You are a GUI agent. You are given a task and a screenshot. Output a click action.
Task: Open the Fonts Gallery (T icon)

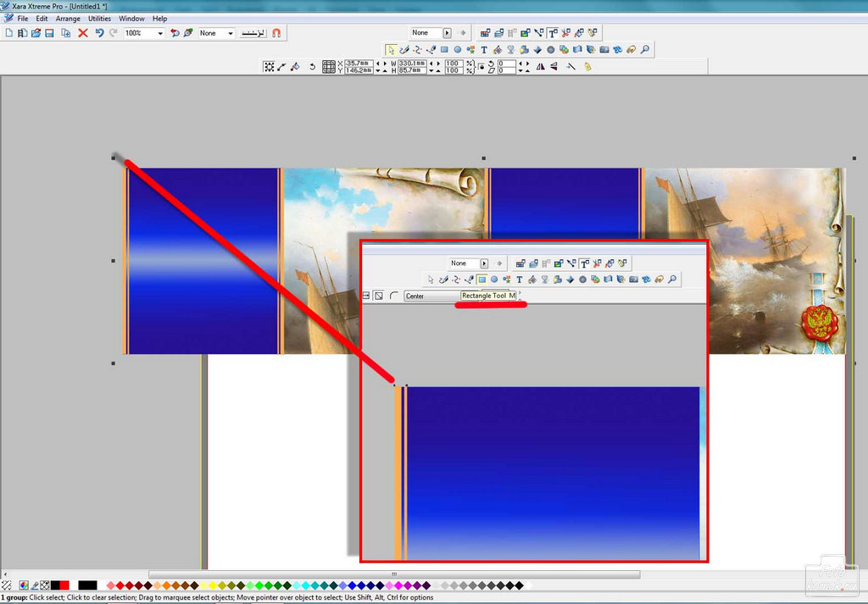[553, 33]
